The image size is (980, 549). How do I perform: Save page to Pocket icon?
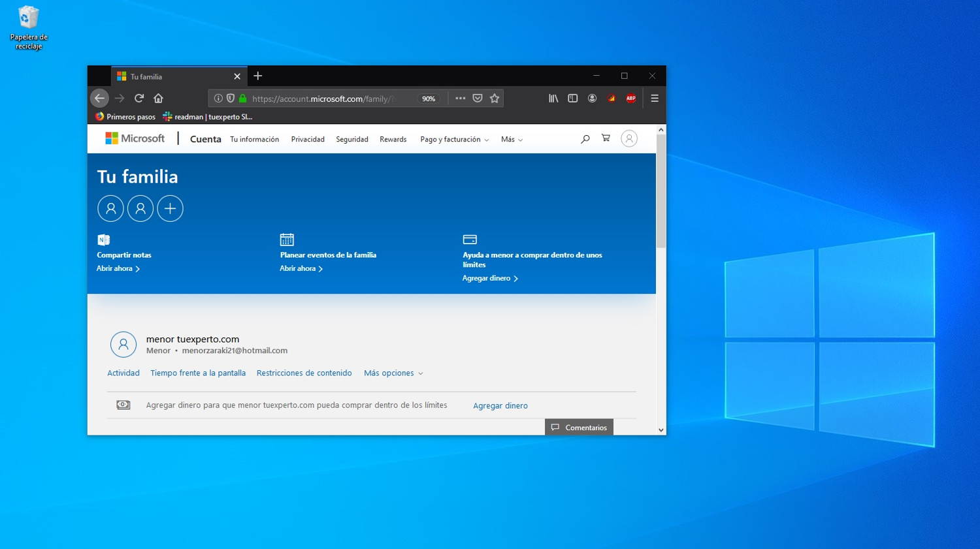click(x=478, y=99)
